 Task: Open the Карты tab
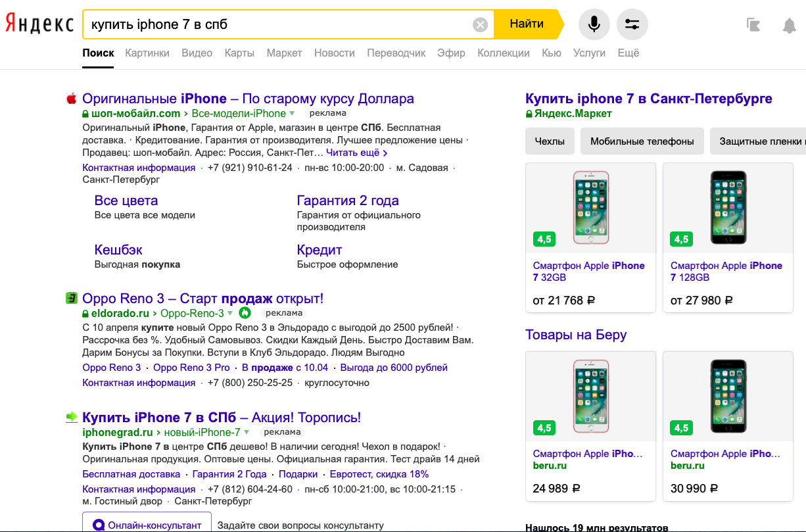pyautogui.click(x=239, y=53)
